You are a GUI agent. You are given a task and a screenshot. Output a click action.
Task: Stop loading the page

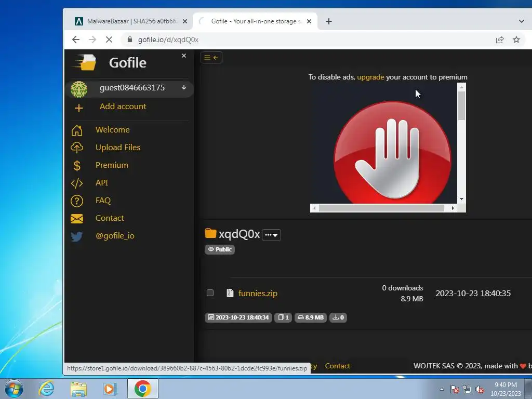pyautogui.click(x=109, y=39)
